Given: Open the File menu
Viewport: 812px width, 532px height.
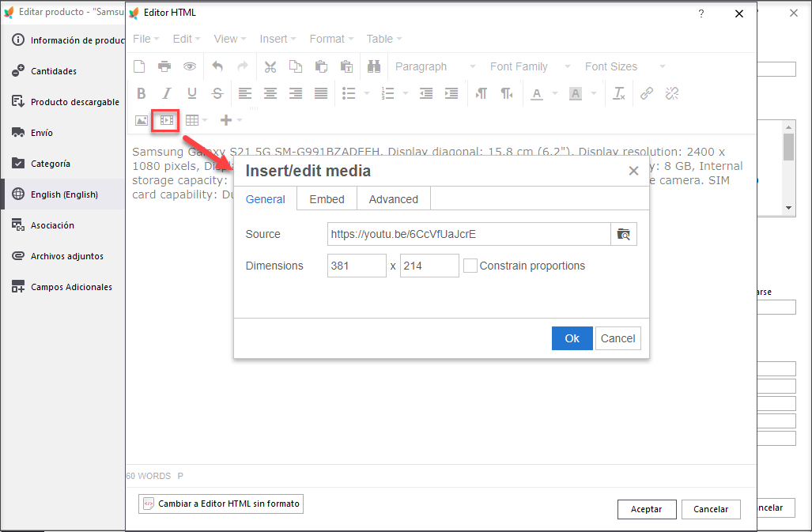Looking at the screenshot, I should coord(146,39).
